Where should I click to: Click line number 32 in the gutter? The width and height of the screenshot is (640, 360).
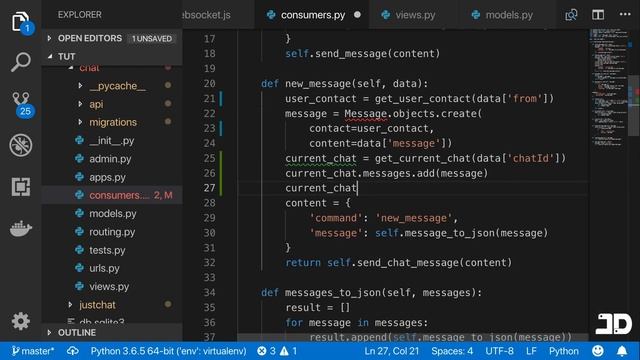[x=209, y=262]
